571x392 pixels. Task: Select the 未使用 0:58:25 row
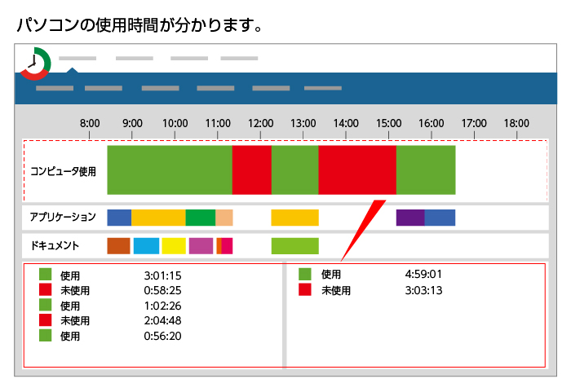coord(110,290)
